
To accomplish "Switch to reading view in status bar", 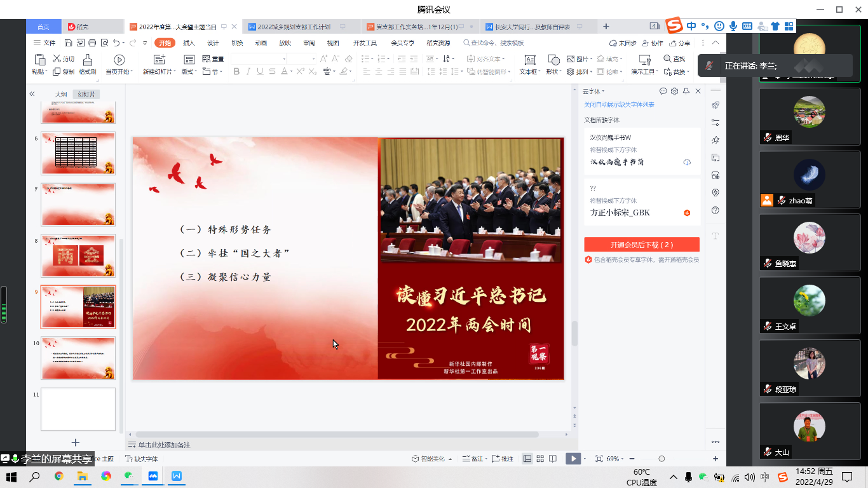I will 553,459.
